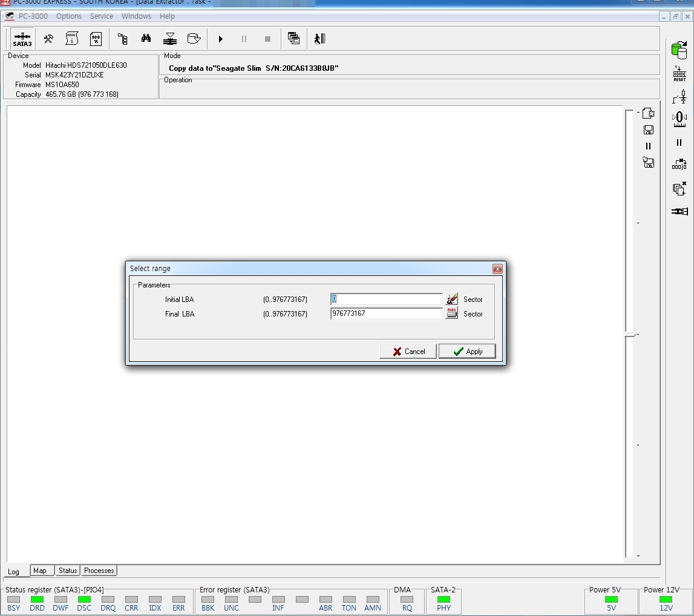Click the zero position ruler icon

679,119
